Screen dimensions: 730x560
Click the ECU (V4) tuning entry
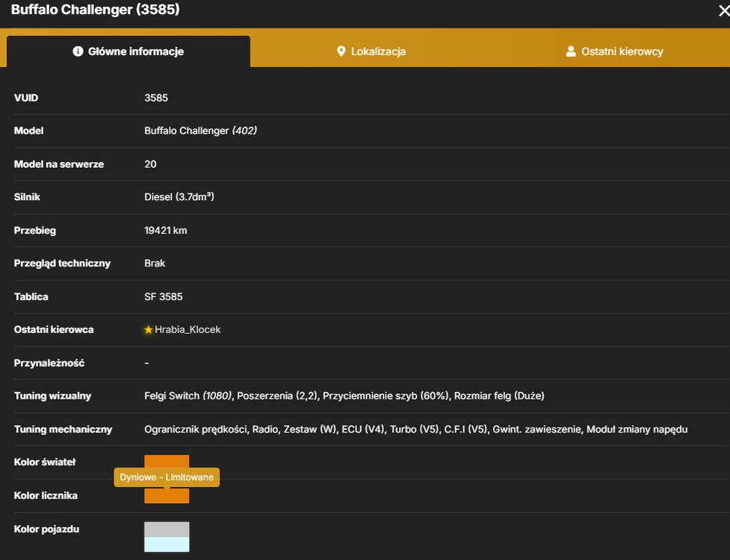363,429
